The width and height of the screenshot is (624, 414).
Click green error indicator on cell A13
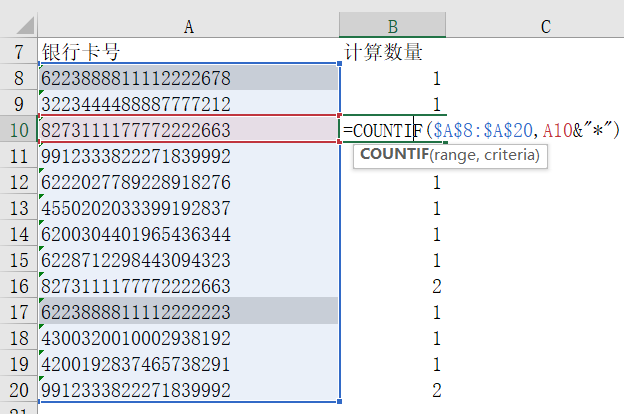(41, 197)
